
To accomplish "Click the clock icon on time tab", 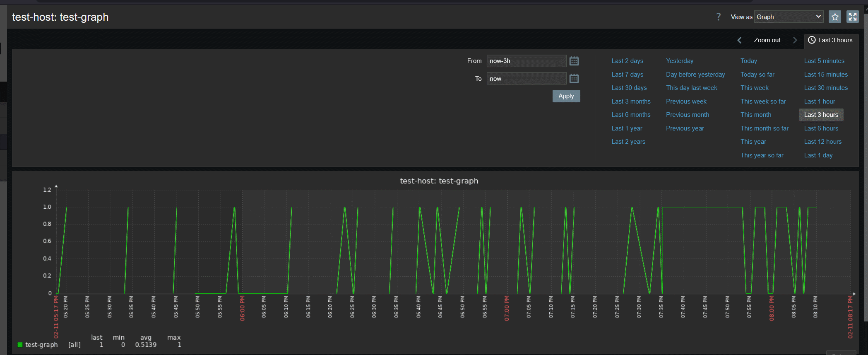I will (812, 40).
